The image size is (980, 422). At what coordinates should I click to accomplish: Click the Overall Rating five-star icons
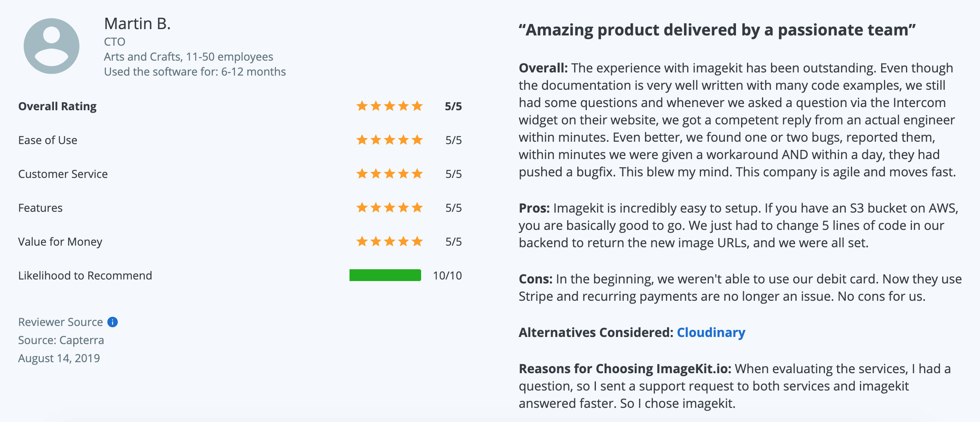390,106
